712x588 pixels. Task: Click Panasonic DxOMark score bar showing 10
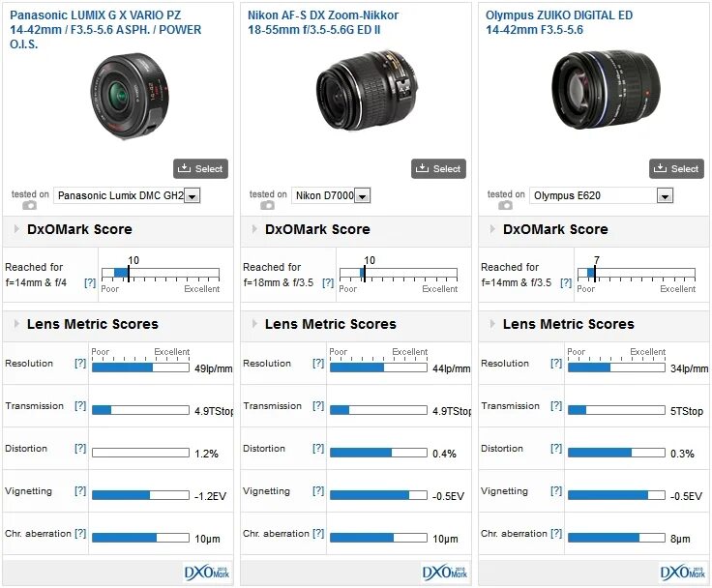click(x=161, y=273)
